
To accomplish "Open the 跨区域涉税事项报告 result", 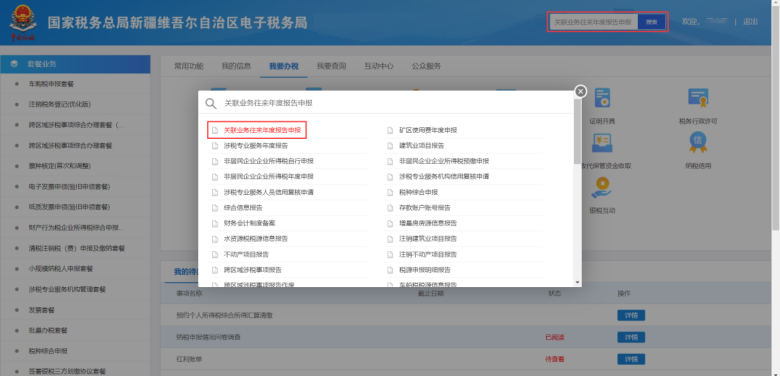I will [x=253, y=270].
